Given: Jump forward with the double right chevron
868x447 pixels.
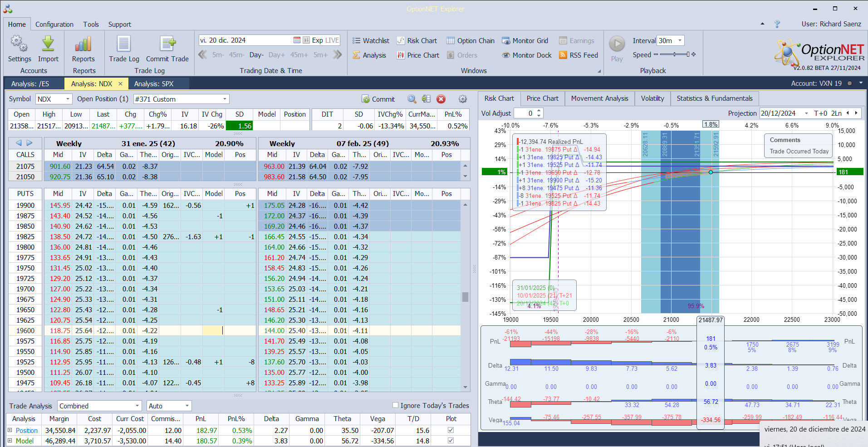Looking at the screenshot, I should coord(338,54).
